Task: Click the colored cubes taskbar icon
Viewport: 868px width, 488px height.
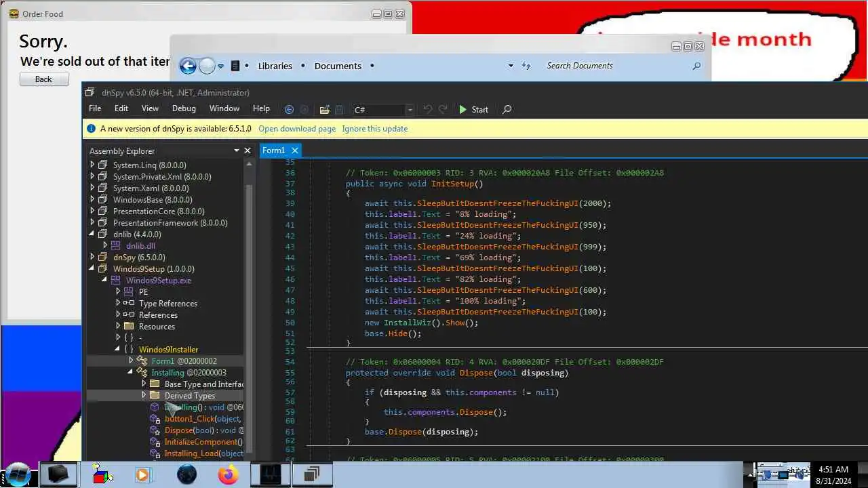Action: [x=102, y=474]
